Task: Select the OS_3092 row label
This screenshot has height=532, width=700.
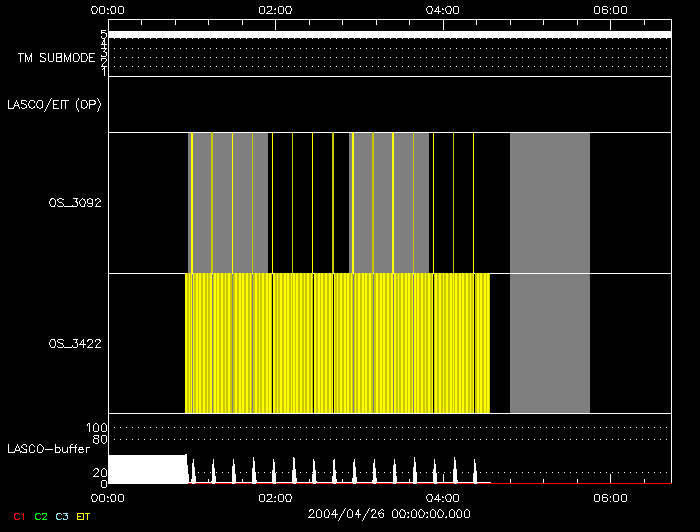Action: click(x=75, y=203)
